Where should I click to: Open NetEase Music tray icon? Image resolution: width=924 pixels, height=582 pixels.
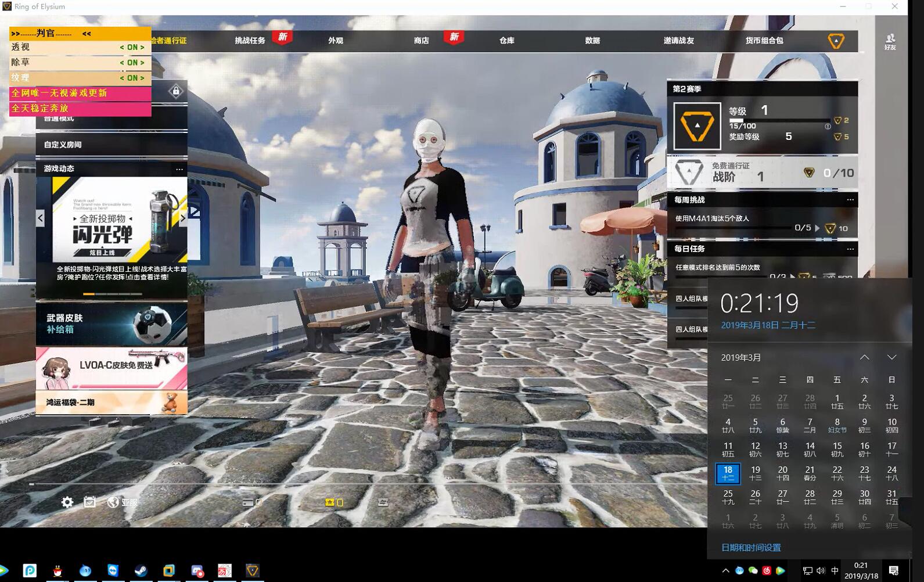tap(767, 571)
